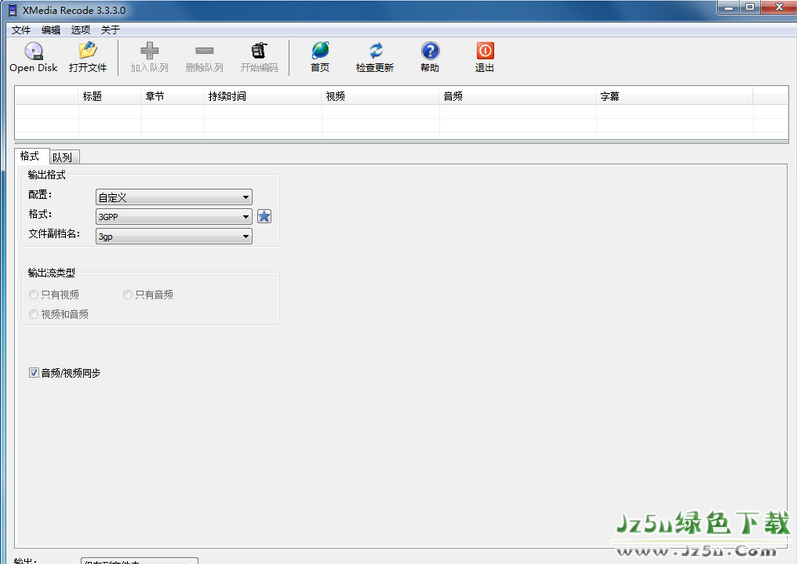Viewport: 797px width, 564px height.
Task: Switch to the 格式 tab
Action: click(30, 156)
